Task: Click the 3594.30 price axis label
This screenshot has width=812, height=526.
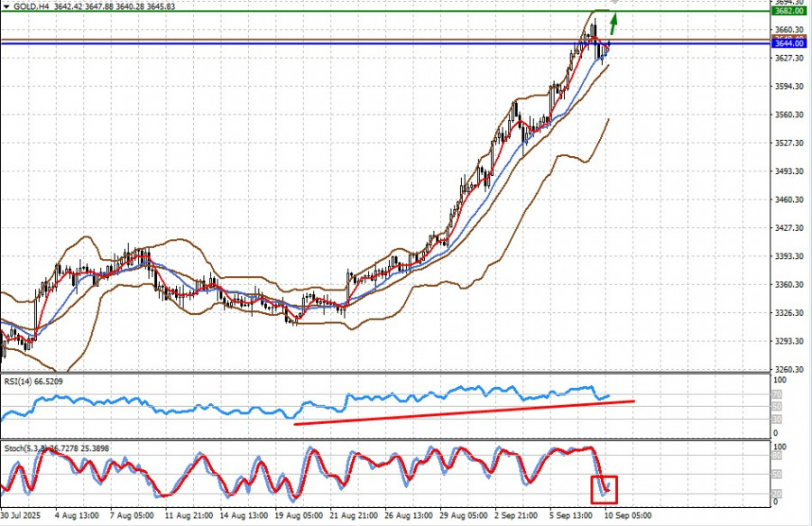Action: 789,87
